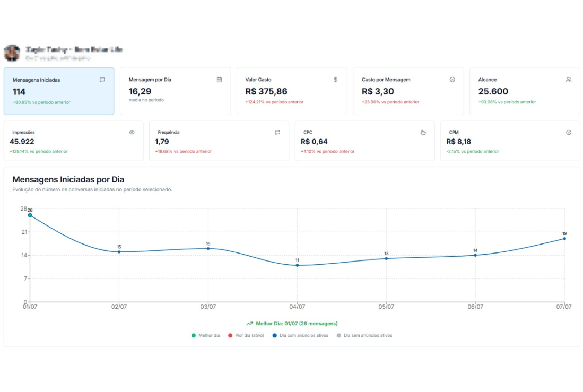
Task: Click the gauge icon in CPM card
Action: [569, 133]
